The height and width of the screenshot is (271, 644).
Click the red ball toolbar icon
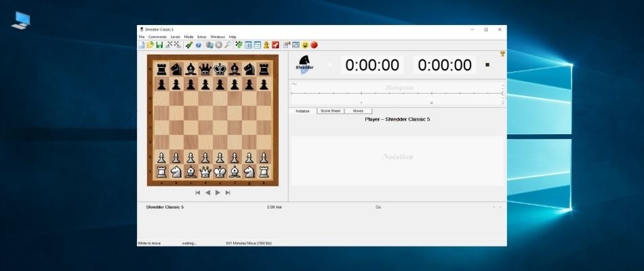[314, 45]
